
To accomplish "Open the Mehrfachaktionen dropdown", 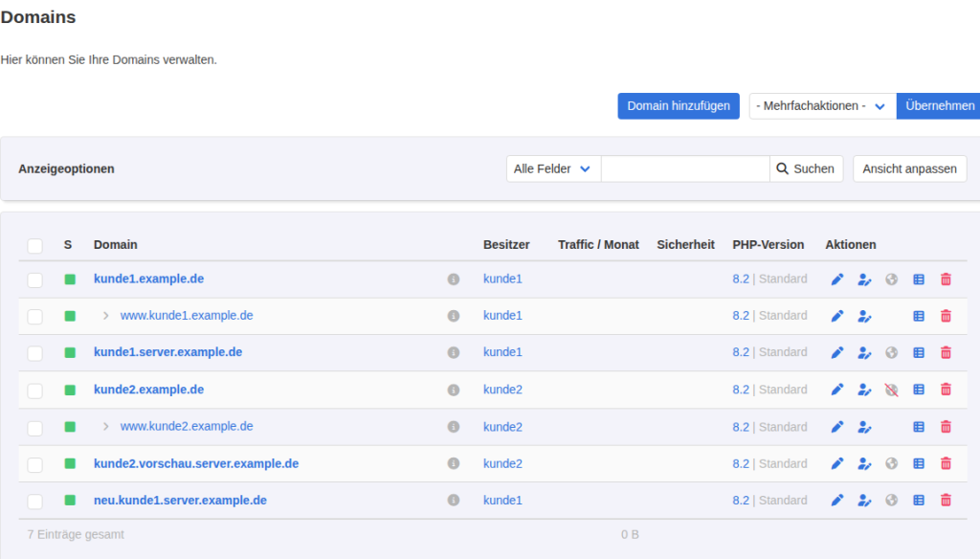I will pos(822,106).
